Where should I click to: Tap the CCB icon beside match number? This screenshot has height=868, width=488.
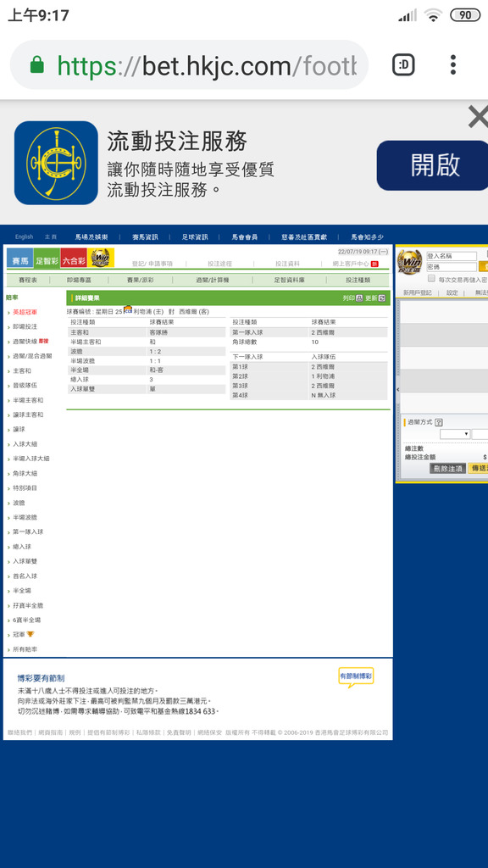(x=128, y=309)
